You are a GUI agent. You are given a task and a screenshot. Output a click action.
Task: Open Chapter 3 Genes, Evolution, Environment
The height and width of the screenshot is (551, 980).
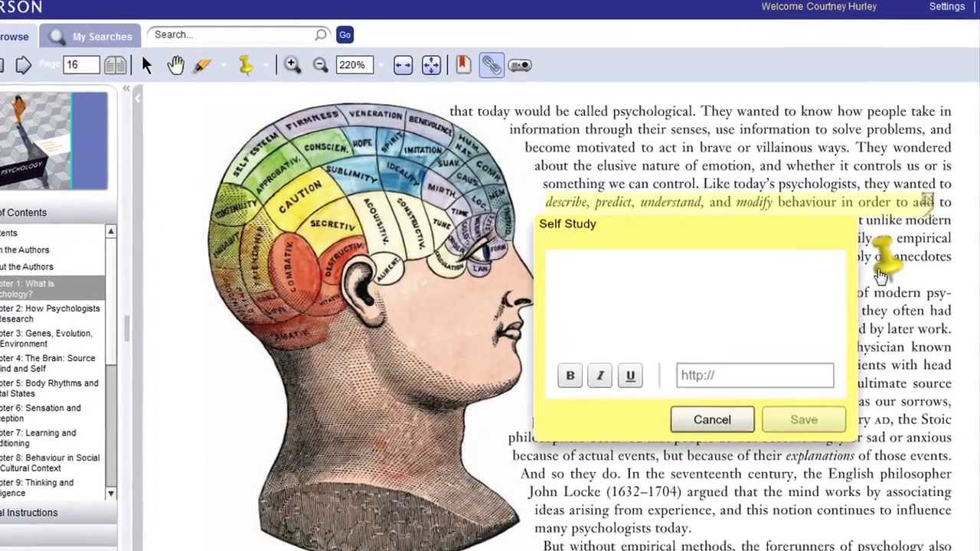(46, 338)
